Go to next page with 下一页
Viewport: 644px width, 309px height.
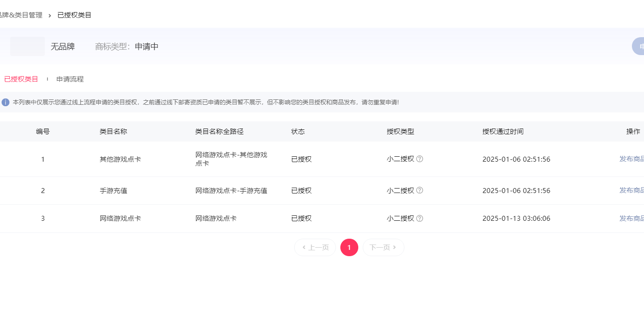(383, 248)
